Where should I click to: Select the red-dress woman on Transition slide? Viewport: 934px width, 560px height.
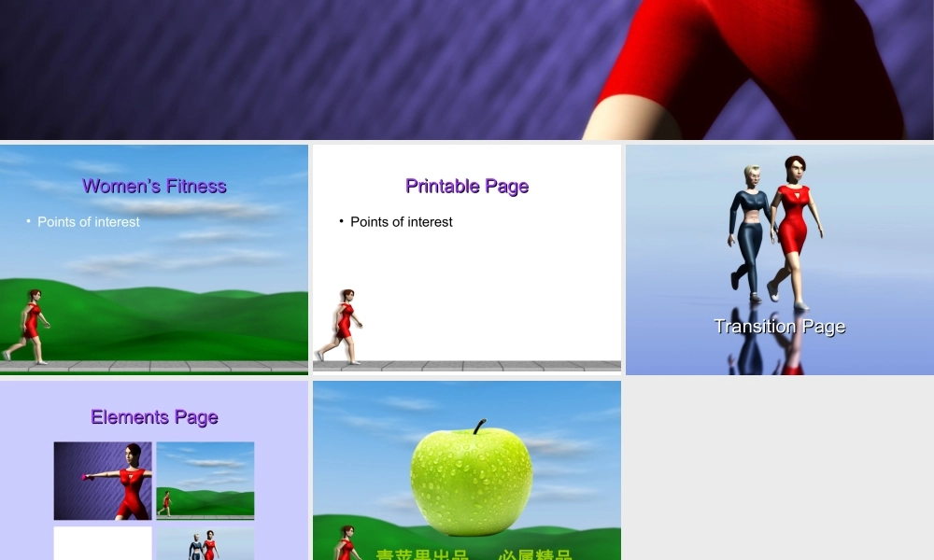pyautogui.click(x=794, y=229)
